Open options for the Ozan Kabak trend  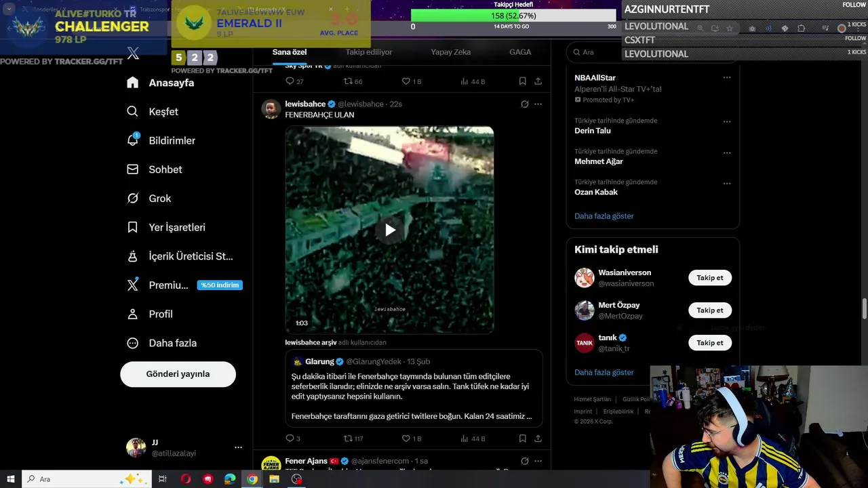[x=727, y=184]
